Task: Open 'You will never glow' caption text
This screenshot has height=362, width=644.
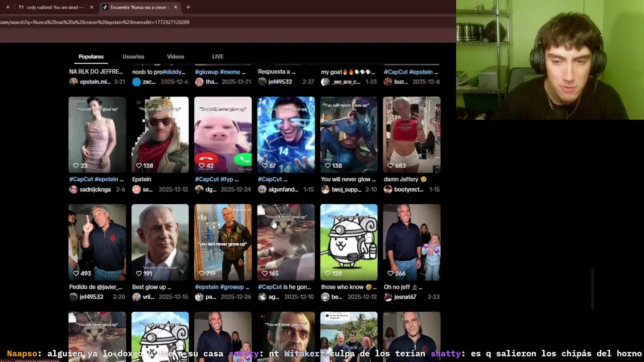Action: [348, 179]
